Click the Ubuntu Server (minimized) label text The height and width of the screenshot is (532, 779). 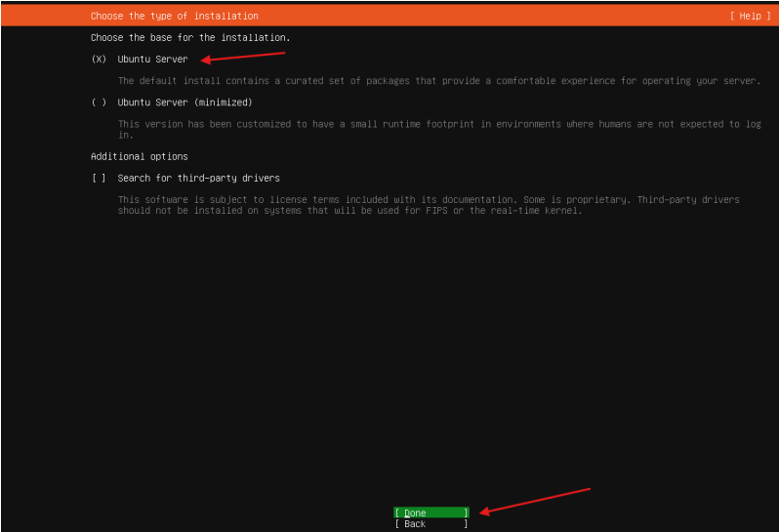[184, 102]
